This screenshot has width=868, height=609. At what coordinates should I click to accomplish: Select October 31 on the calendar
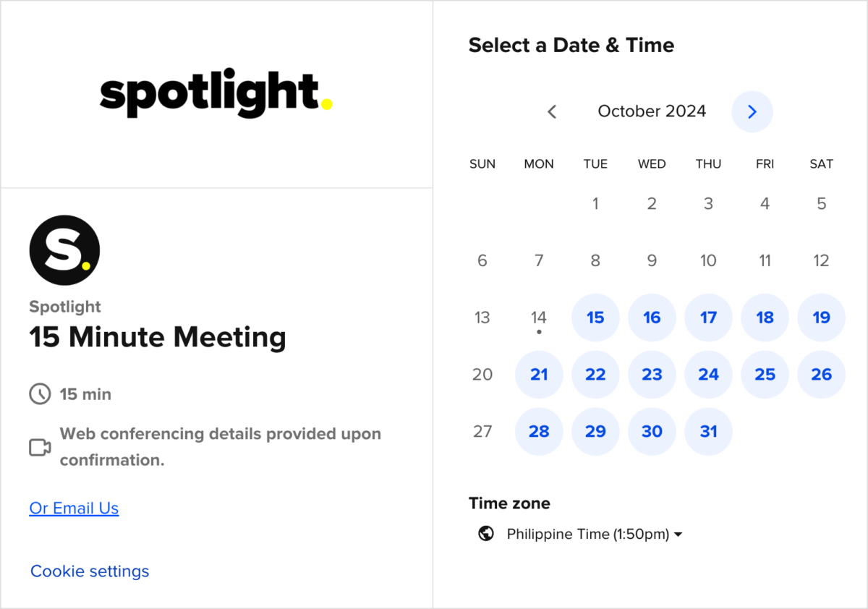click(708, 431)
